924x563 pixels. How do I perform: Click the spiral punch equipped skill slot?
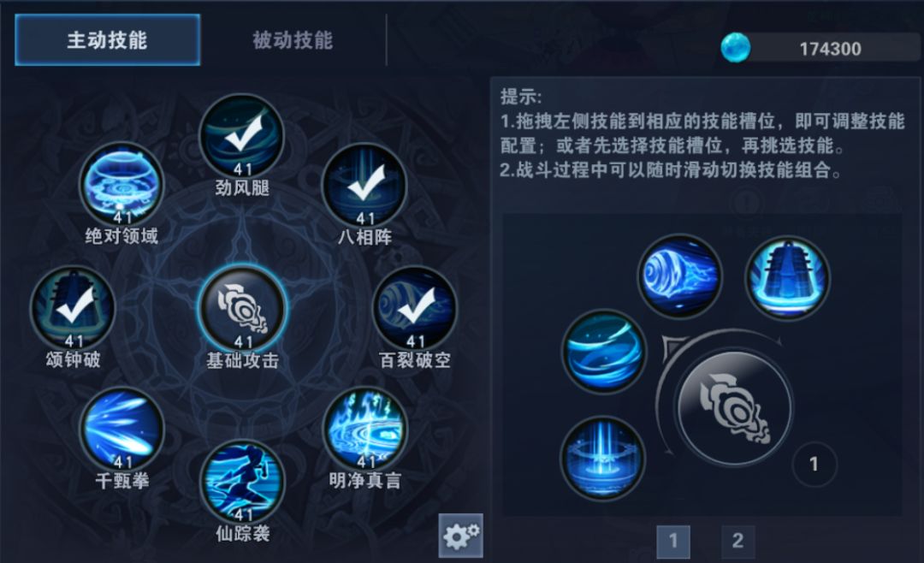coord(680,276)
